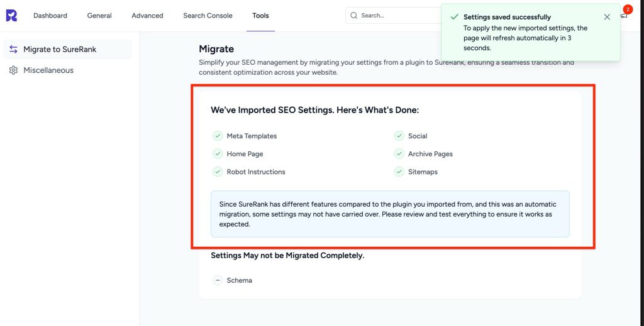Image resolution: width=644 pixels, height=326 pixels.
Task: Click the Archive Pages check icon
Action: coord(399,154)
